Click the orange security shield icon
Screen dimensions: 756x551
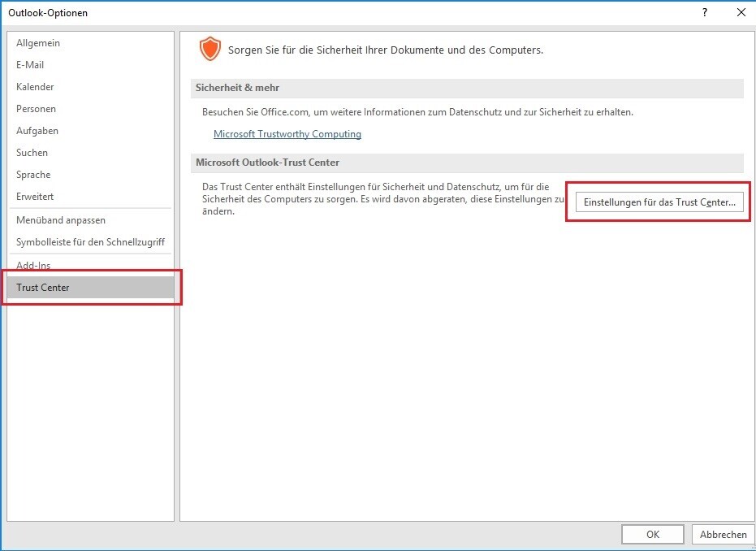point(210,50)
